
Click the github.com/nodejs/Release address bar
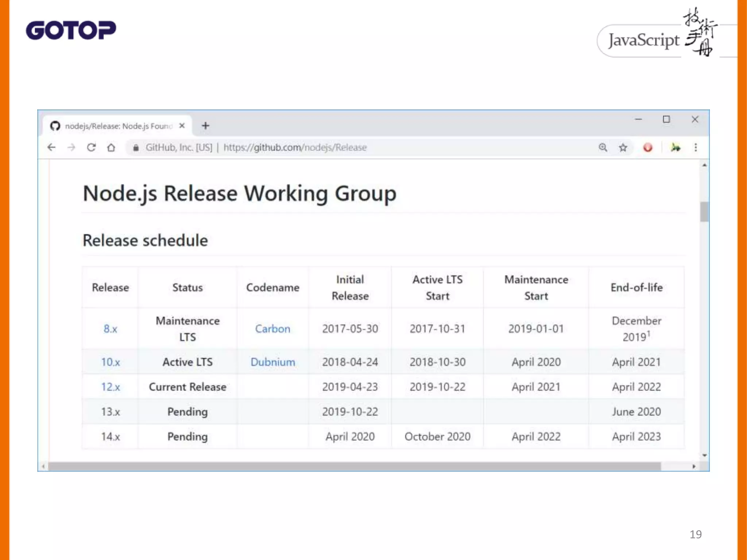pos(295,147)
